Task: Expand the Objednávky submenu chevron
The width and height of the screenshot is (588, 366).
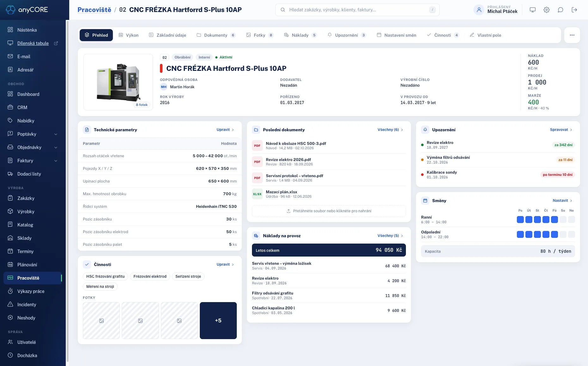Action: [56, 147]
